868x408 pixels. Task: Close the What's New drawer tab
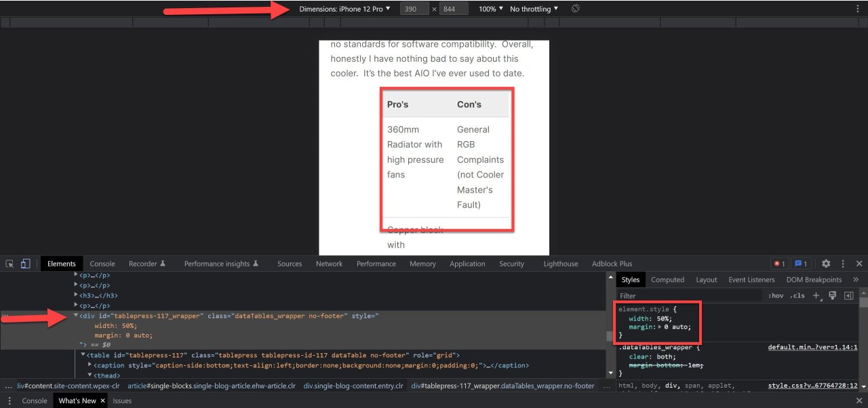(103, 401)
